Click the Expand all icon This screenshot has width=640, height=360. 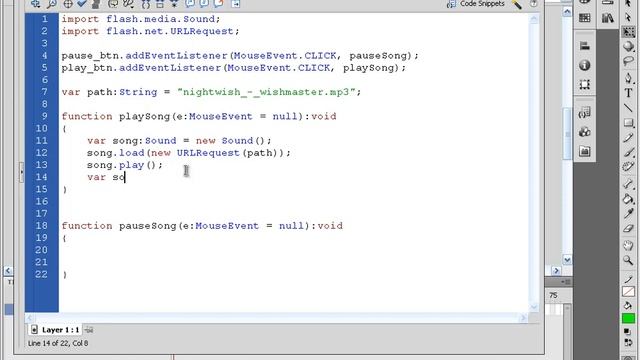[x=174, y=4]
